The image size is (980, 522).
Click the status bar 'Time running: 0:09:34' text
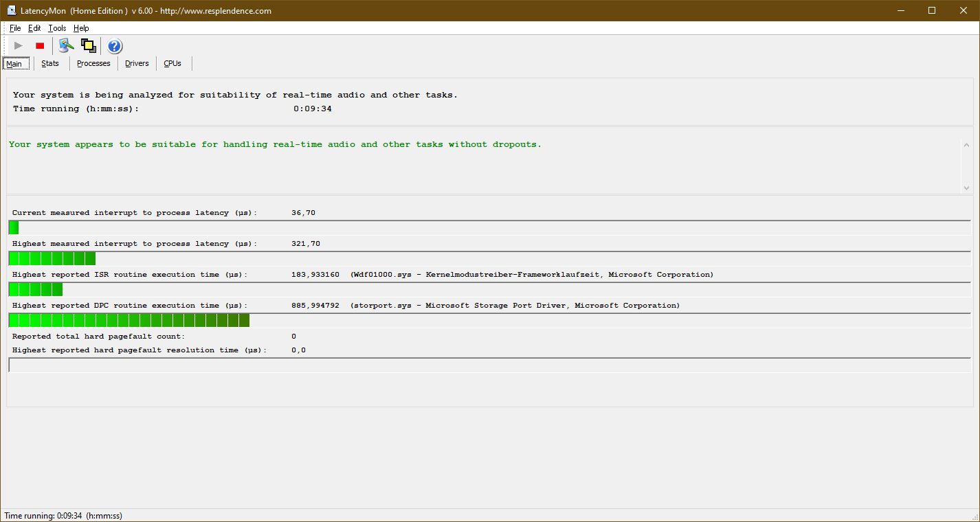[63, 516]
